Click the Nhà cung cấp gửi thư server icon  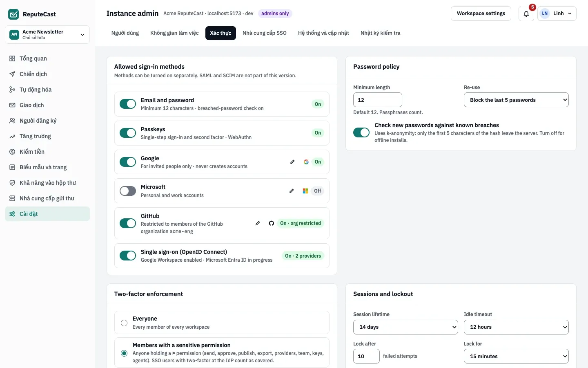tap(12, 198)
